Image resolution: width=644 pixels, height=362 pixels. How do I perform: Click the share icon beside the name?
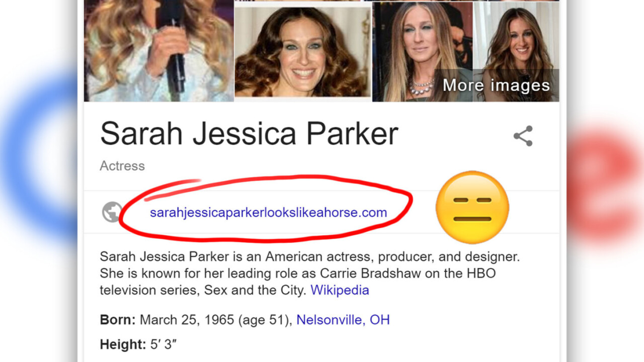click(523, 136)
